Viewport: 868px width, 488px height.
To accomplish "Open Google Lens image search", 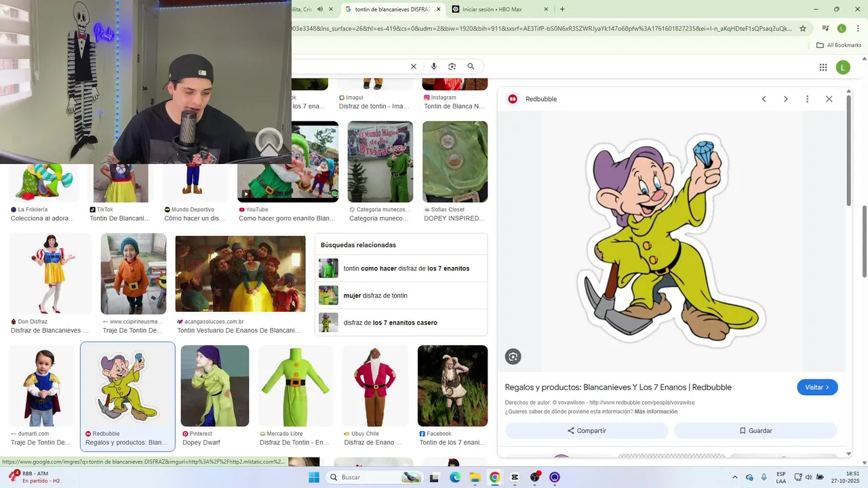I will click(452, 66).
